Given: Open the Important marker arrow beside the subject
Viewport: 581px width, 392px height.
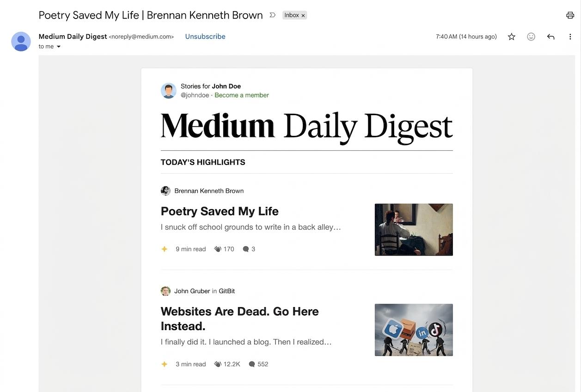Looking at the screenshot, I should coord(272,14).
